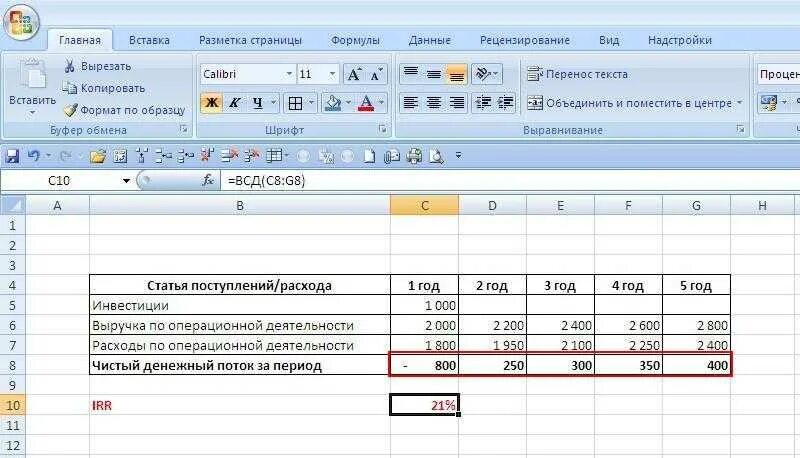Click the Print icon in quick toolbar
The width and height of the screenshot is (800, 458).
click(x=414, y=156)
